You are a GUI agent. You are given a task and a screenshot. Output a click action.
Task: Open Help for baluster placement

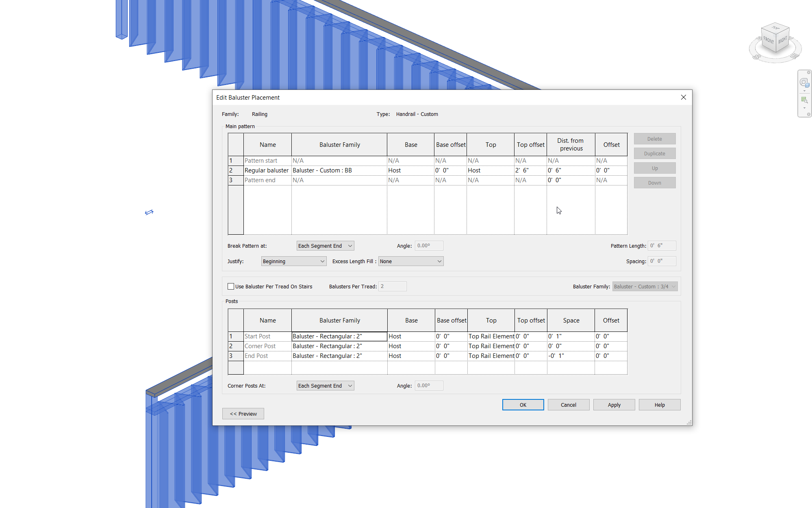[x=659, y=405]
